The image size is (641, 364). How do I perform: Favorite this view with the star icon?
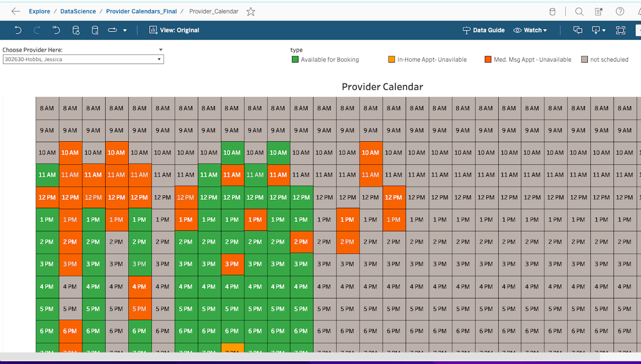click(251, 12)
